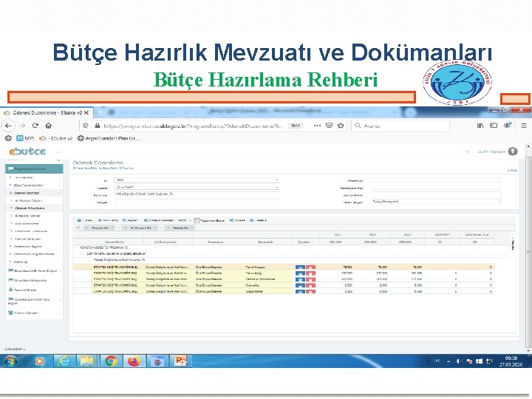Sort by the Finansman column header

click(x=216, y=242)
